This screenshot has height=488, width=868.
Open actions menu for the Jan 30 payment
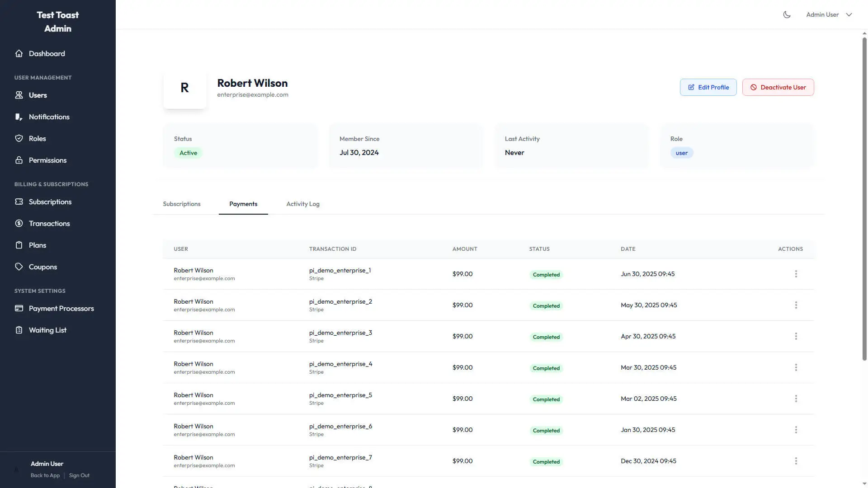pos(796,430)
